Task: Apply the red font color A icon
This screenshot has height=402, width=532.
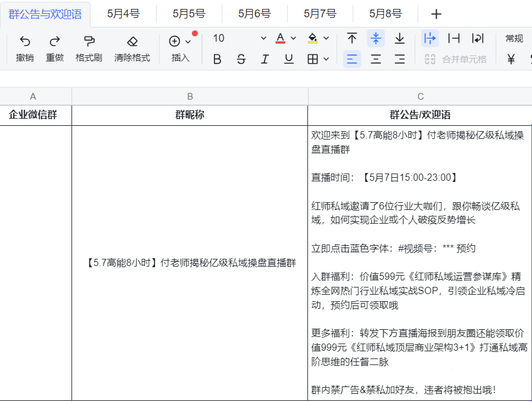Action: (x=280, y=38)
